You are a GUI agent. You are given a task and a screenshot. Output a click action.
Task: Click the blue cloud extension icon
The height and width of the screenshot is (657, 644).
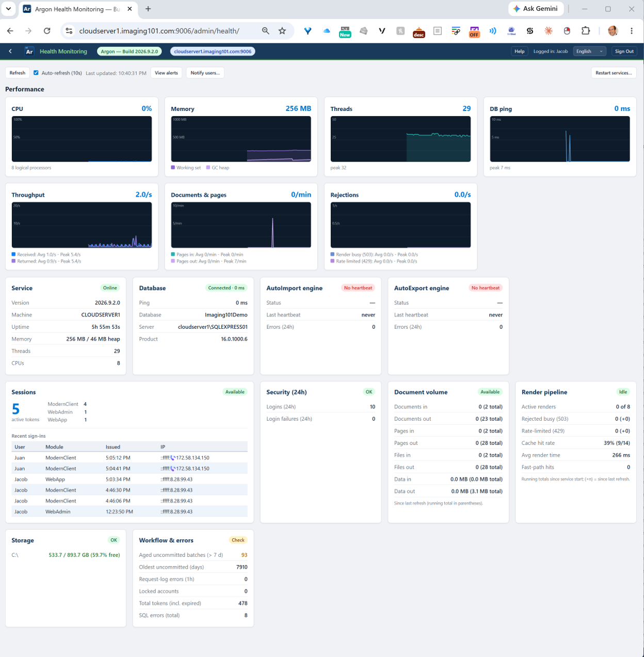327,31
